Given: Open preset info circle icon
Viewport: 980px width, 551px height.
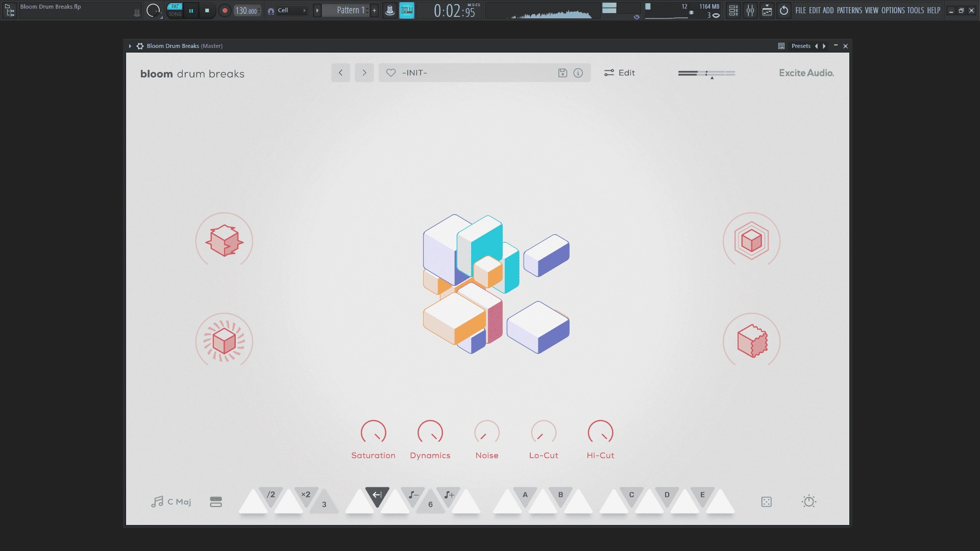Looking at the screenshot, I should coord(578,72).
